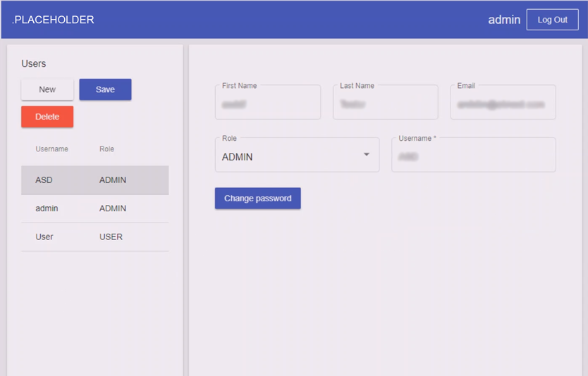Click the red Delete button
The height and width of the screenshot is (376, 588).
tap(47, 117)
